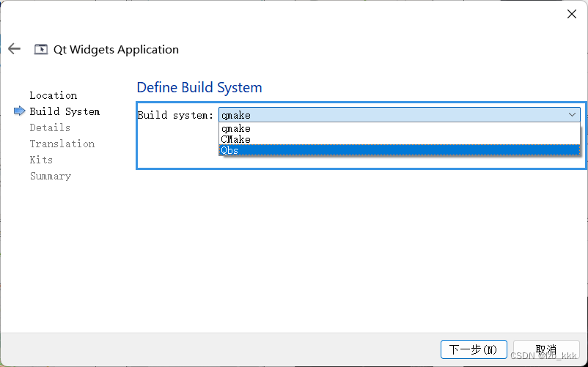Click the Build system: label

click(175, 115)
